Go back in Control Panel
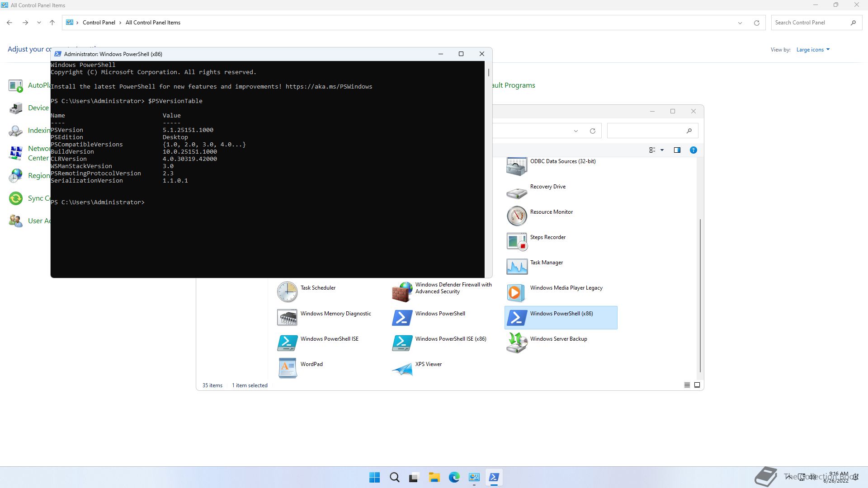The width and height of the screenshot is (868, 488). tap(9, 23)
